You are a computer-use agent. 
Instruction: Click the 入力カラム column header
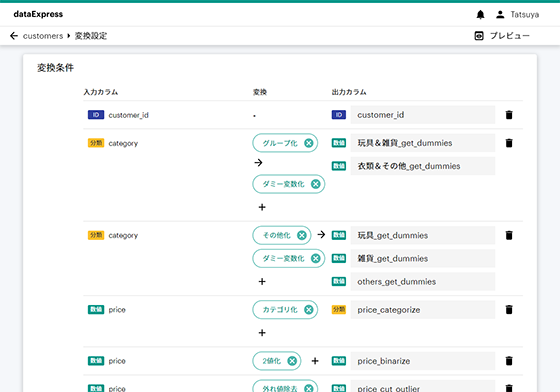point(101,92)
